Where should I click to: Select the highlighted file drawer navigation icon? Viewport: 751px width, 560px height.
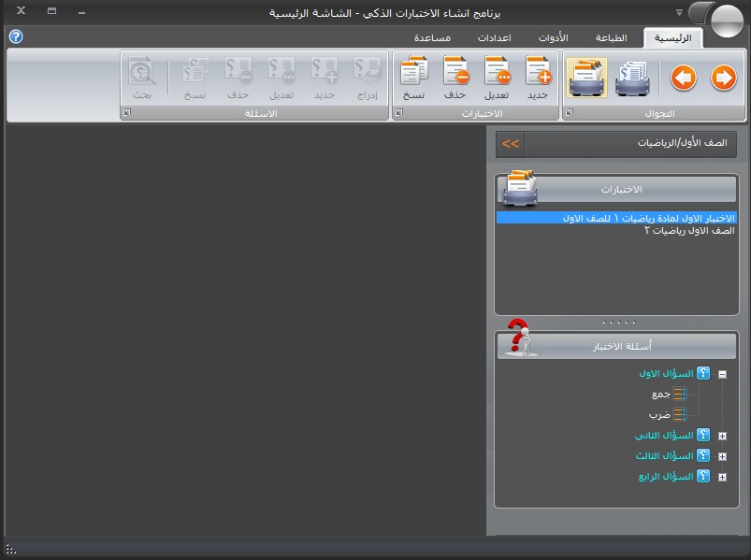586,79
